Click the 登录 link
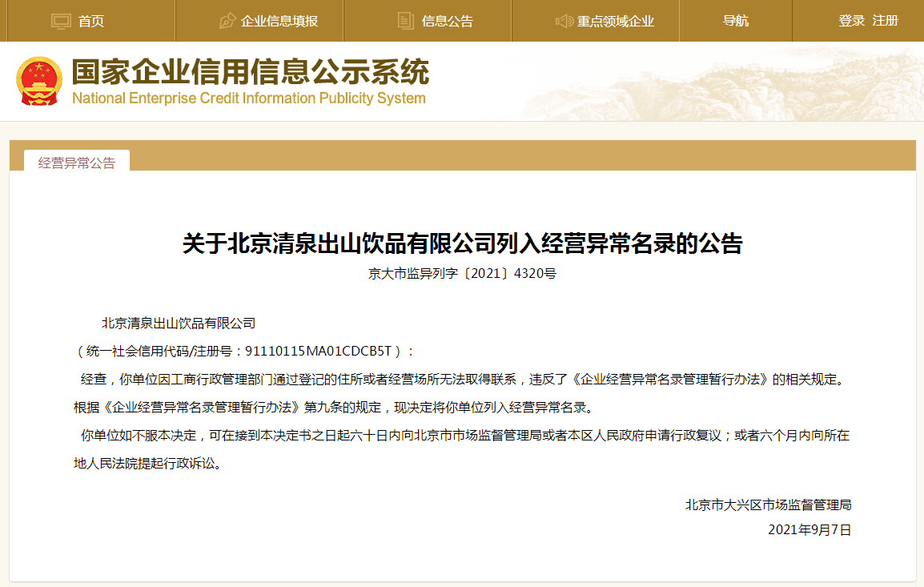 pyautogui.click(x=851, y=21)
